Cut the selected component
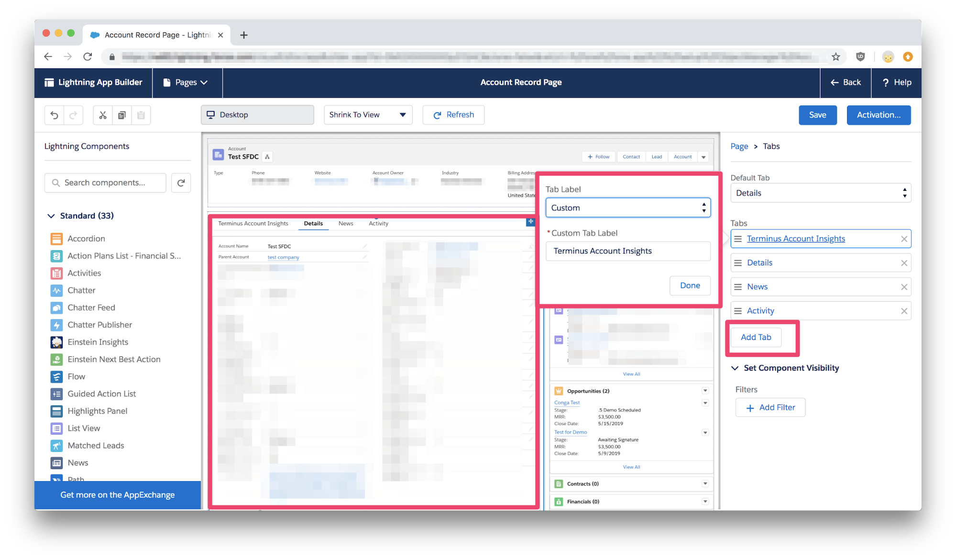The height and width of the screenshot is (560, 956). 103,115
